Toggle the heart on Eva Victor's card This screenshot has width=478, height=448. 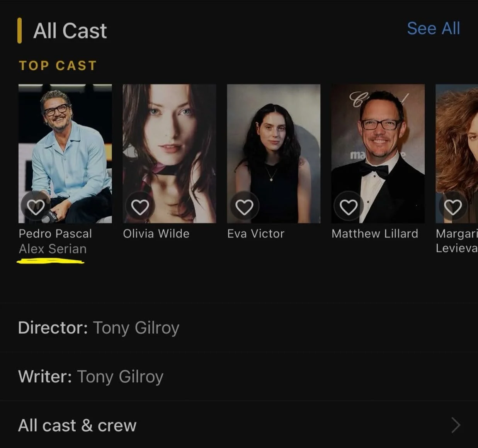(244, 207)
